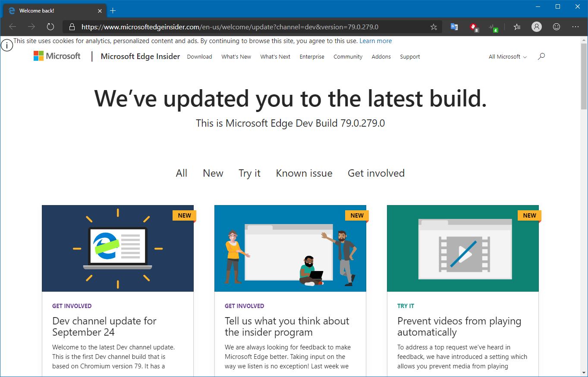
Task: Click the padlock site info icon
Action: [72, 27]
